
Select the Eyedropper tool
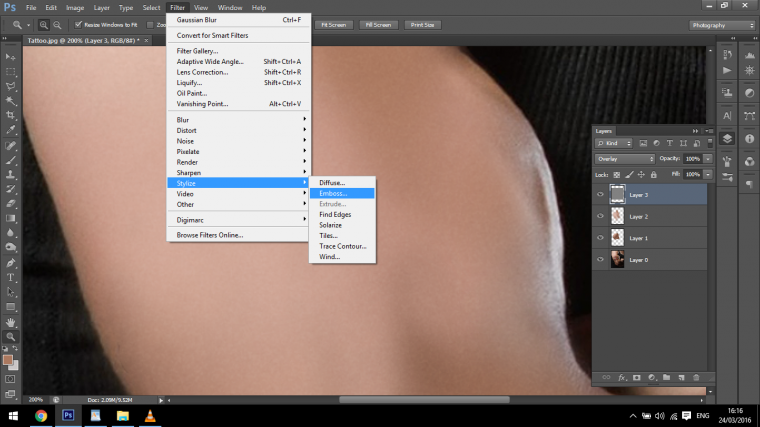tap(10, 130)
